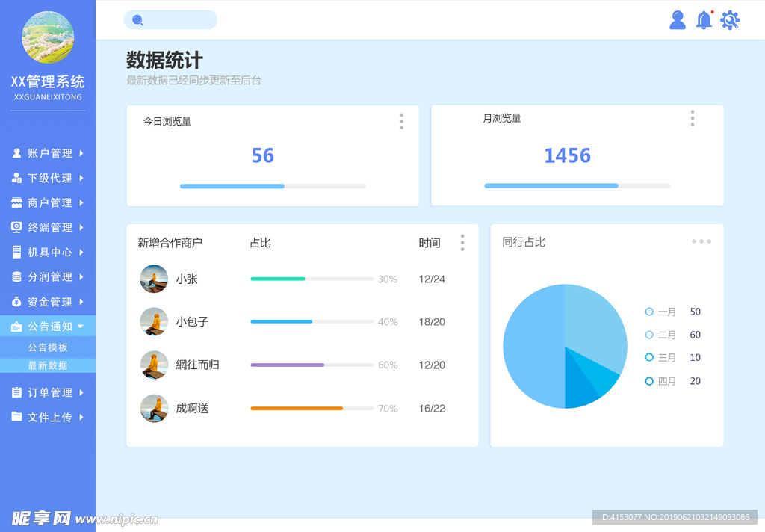Click the 占比 column header

pyautogui.click(x=260, y=243)
